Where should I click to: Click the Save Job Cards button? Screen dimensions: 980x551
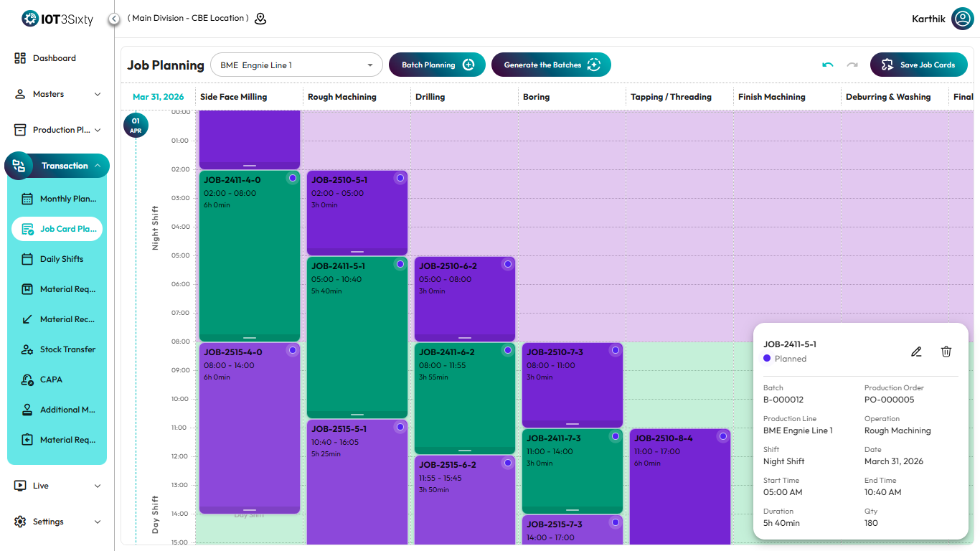click(x=918, y=65)
